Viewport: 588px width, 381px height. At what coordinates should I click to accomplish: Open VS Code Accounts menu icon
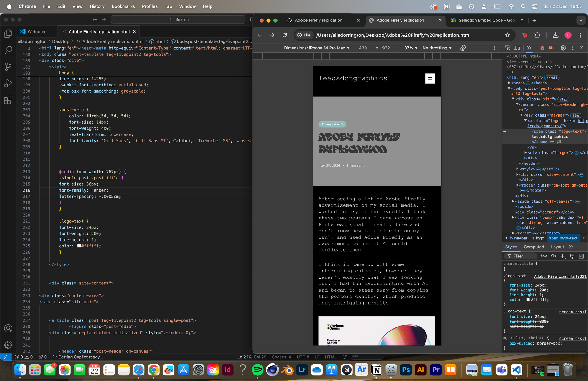tap(8, 328)
